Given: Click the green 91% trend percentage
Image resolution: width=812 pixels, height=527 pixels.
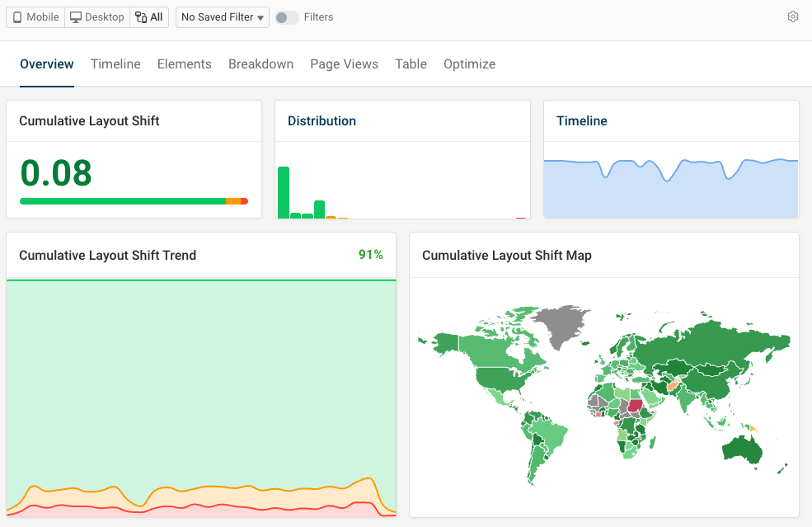Looking at the screenshot, I should point(371,255).
